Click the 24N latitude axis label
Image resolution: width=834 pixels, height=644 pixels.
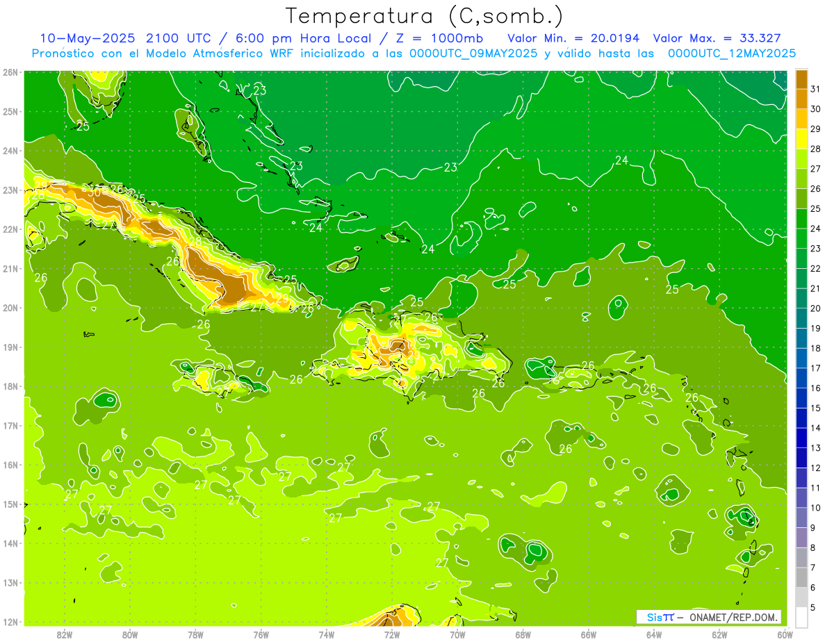[x=10, y=151]
